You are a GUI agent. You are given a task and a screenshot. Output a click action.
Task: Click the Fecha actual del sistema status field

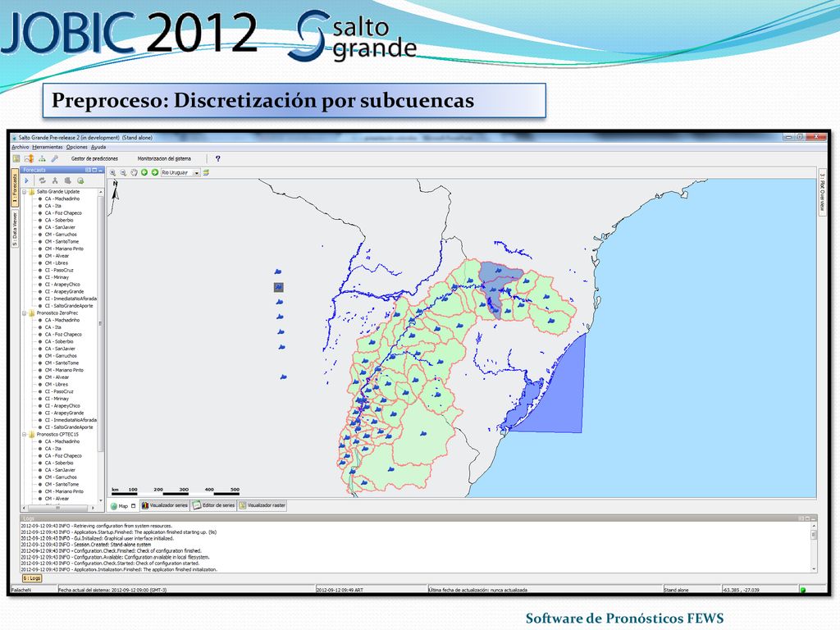point(186,590)
